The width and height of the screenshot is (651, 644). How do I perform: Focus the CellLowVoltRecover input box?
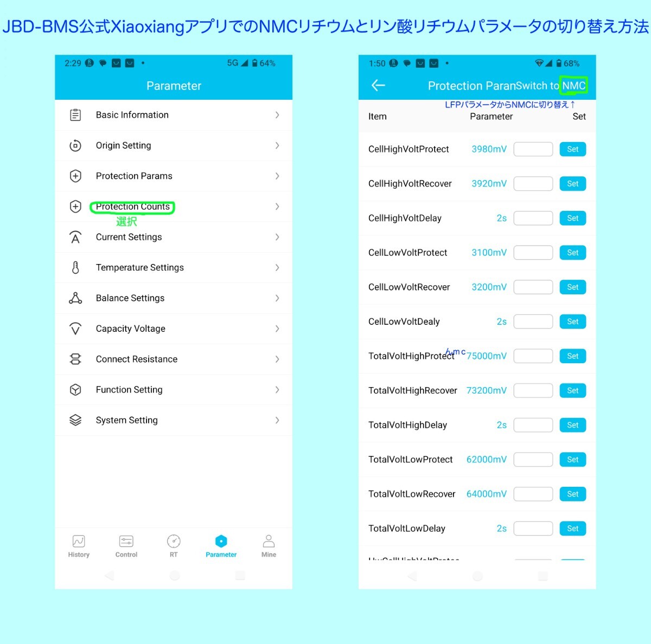(x=533, y=287)
